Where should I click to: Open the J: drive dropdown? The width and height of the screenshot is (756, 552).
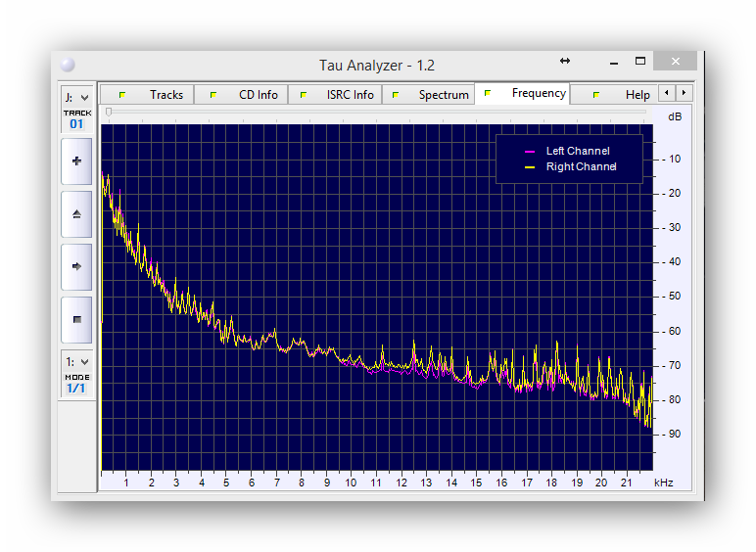click(76, 97)
